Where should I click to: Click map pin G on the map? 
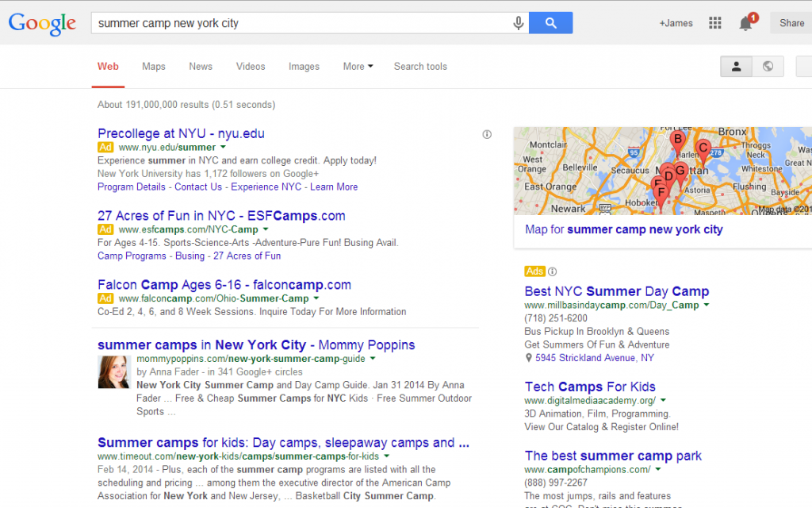pos(681,171)
